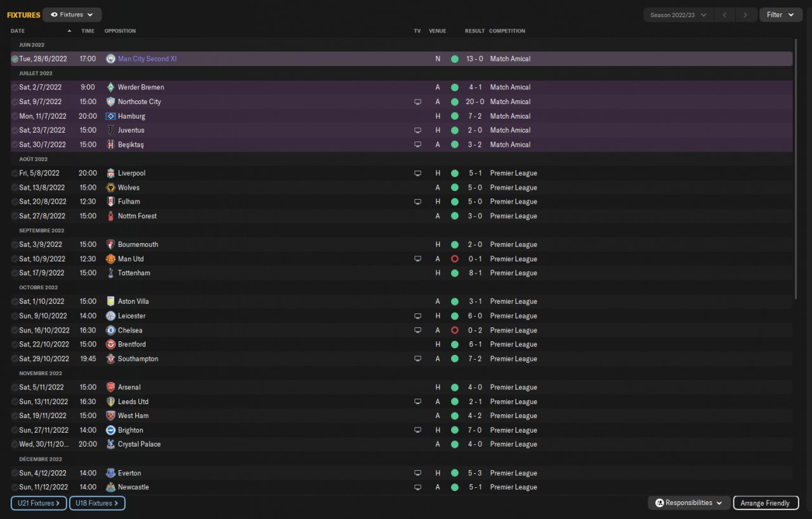Viewport: 812px width, 519px height.
Task: Click the Wolves club badge
Action: tap(110, 188)
